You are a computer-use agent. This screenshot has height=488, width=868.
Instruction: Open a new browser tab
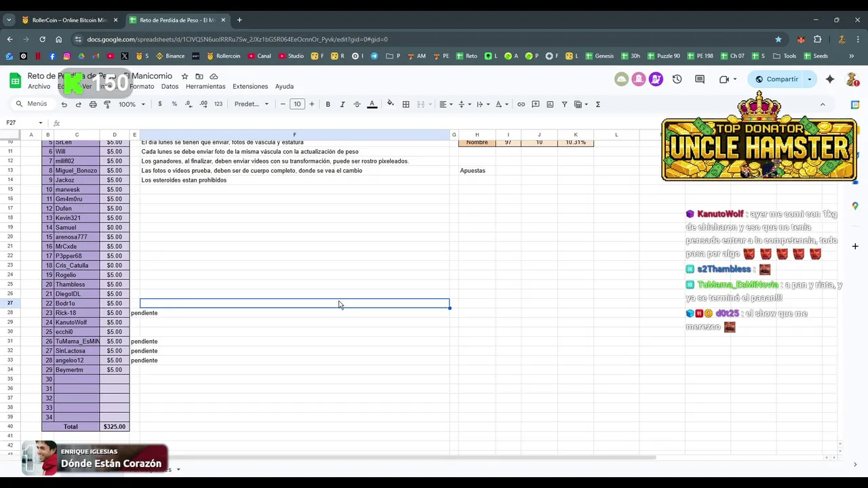(x=239, y=20)
